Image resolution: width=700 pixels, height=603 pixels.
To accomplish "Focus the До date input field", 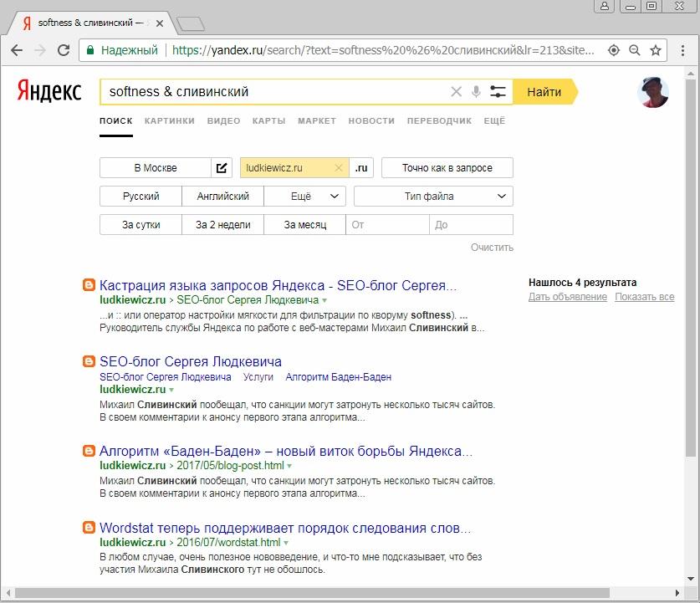I will click(x=471, y=224).
